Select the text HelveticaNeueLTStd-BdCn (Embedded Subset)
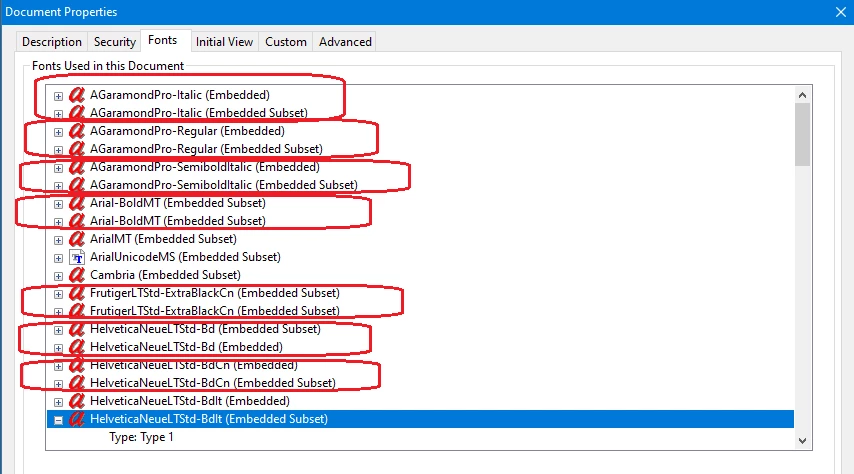This screenshot has height=474, width=854. 213,382
